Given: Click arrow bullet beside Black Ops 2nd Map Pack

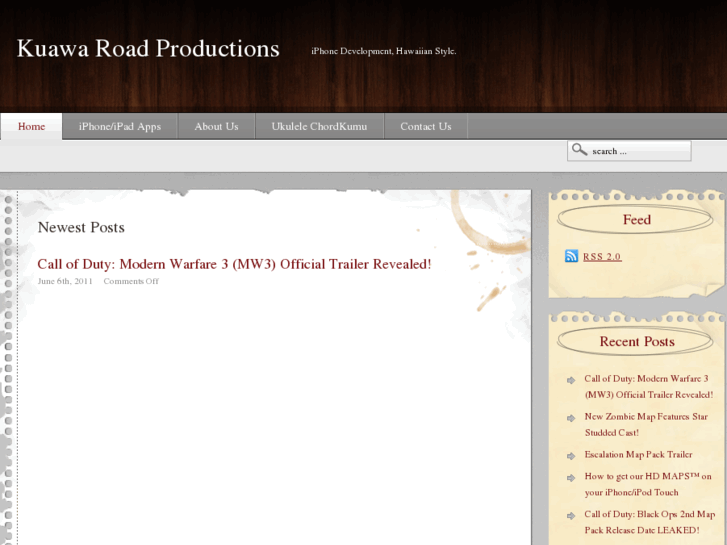Looking at the screenshot, I should 571,515.
